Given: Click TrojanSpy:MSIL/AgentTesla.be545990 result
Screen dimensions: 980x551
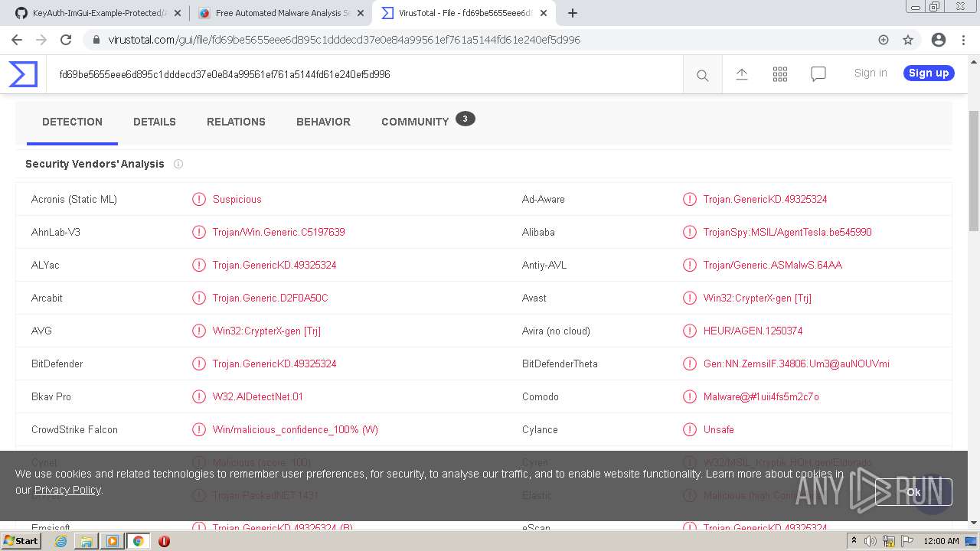Looking at the screenshot, I should tap(787, 232).
